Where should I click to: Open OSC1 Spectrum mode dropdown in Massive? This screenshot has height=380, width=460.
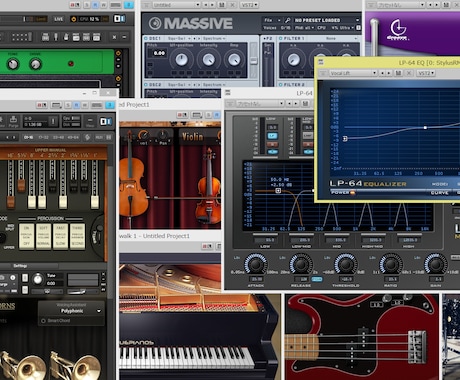214,39
